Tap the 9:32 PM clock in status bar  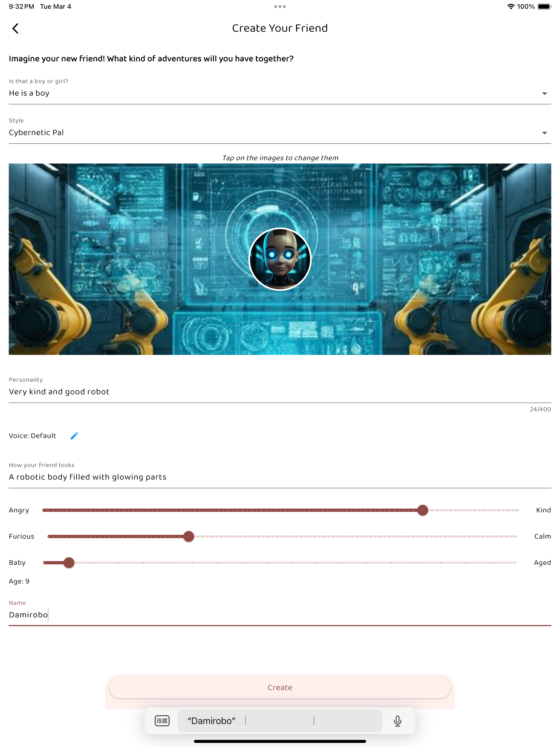tap(21, 6)
